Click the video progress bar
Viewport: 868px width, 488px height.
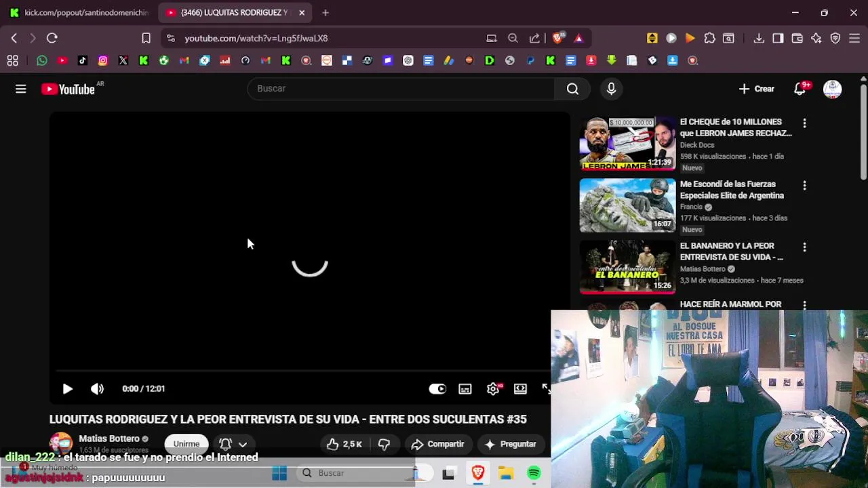(x=303, y=371)
